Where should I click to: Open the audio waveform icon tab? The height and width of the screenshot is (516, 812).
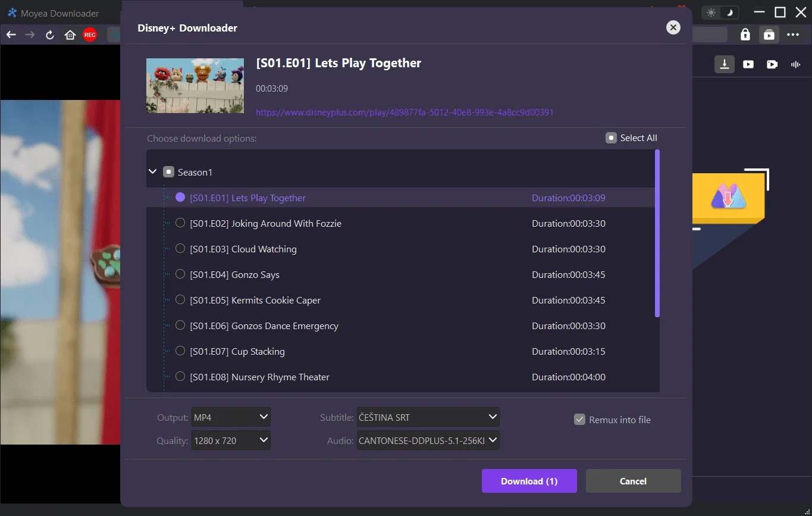click(x=795, y=64)
